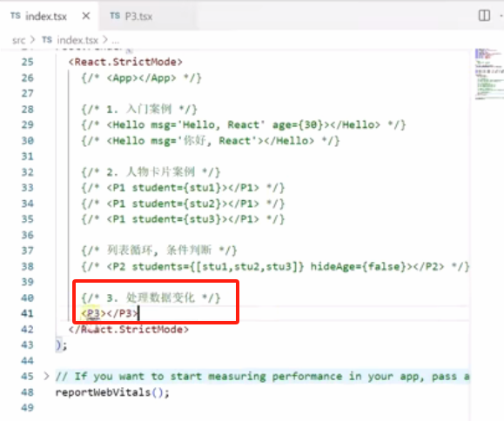This screenshot has height=421, width=504.
Task: Click the P1 student={stu2} line
Action: 183,204
